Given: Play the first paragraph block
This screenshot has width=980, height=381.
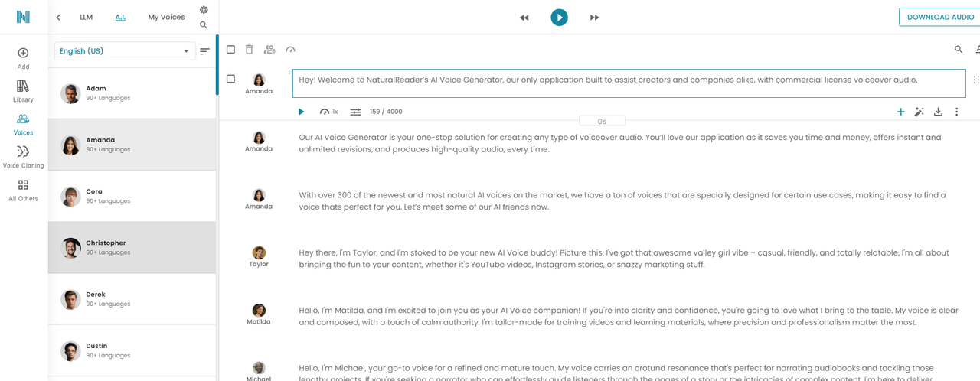Looking at the screenshot, I should 301,112.
